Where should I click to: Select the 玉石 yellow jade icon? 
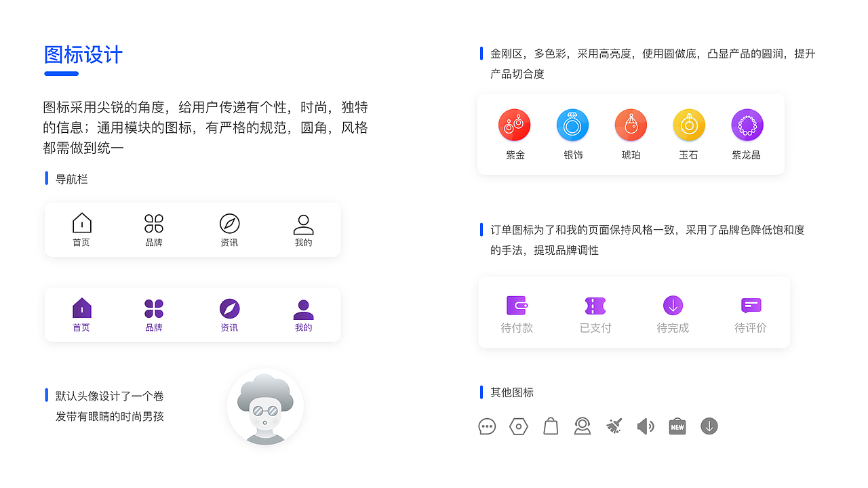689,125
